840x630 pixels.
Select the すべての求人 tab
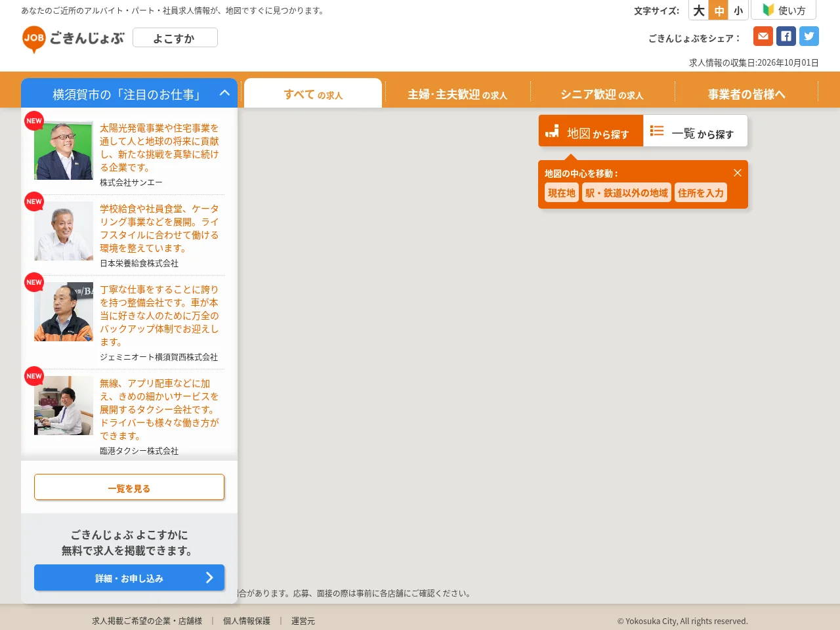click(x=313, y=94)
